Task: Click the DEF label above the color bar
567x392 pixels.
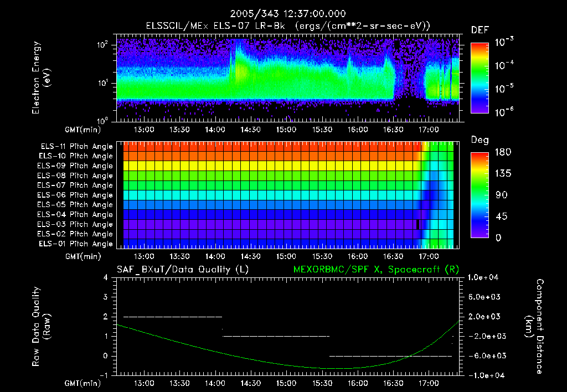Action: [x=480, y=30]
